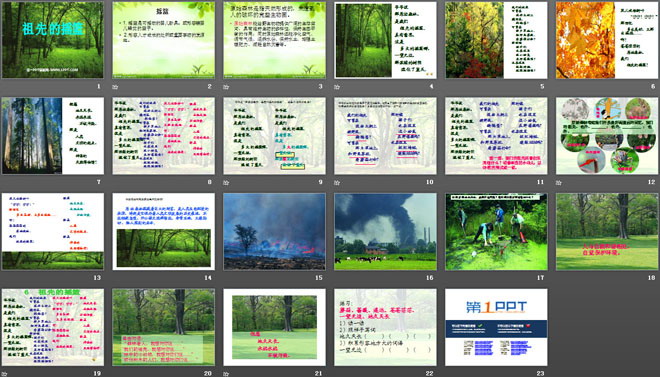
Task: Click the animation star icon under slide 9
Action: 226,183
